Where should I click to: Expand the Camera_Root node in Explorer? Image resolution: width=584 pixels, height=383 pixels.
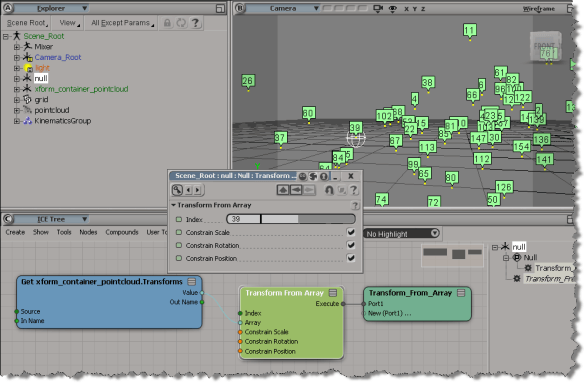[16, 58]
